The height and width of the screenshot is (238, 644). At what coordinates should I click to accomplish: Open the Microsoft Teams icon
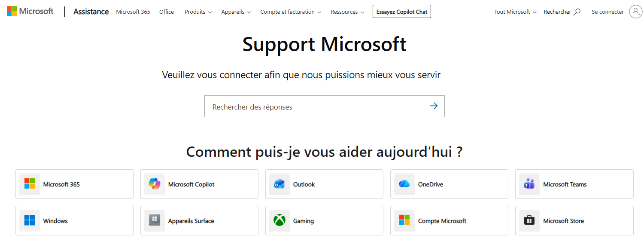click(529, 184)
